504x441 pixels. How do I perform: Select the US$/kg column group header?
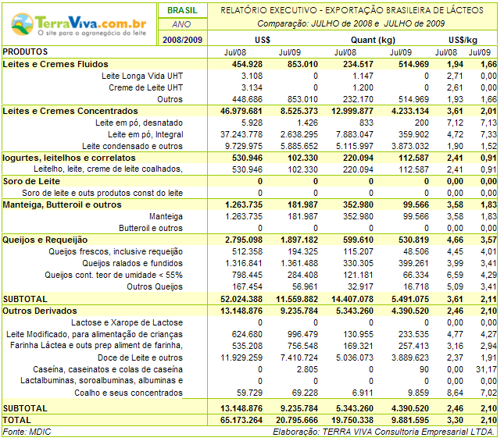[463, 40]
